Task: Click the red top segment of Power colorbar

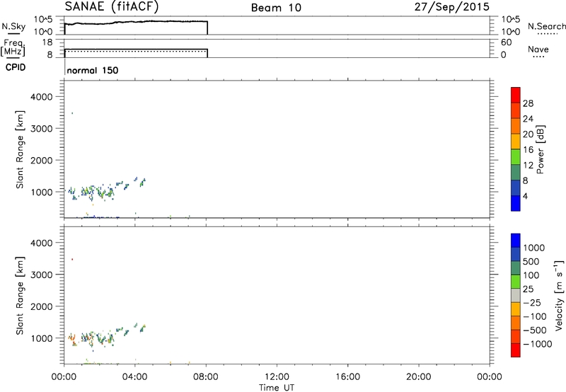Action: (x=516, y=95)
